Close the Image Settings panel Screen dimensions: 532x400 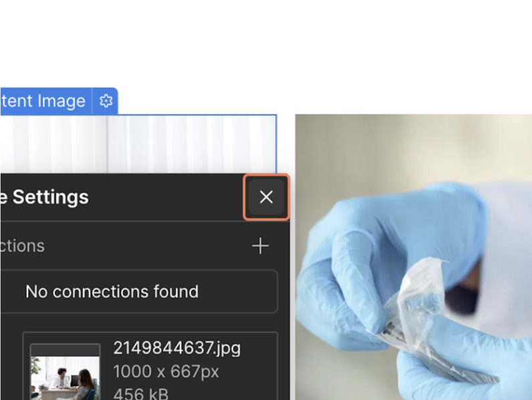pos(267,197)
